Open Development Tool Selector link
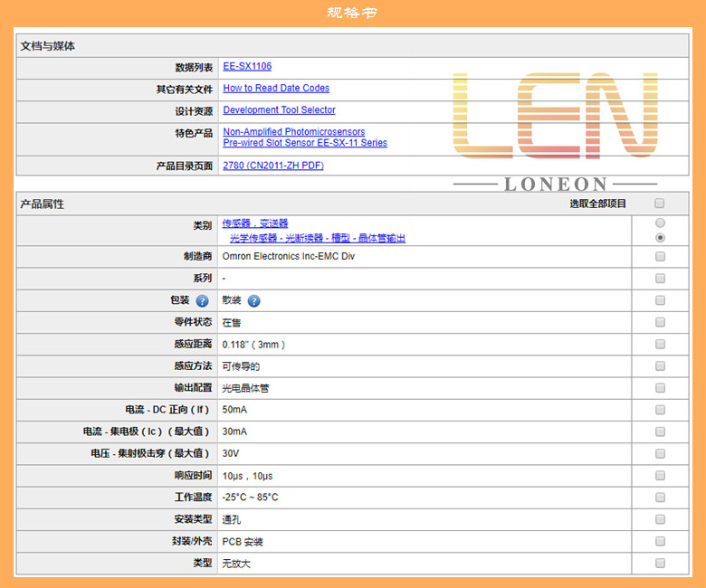 click(x=279, y=109)
